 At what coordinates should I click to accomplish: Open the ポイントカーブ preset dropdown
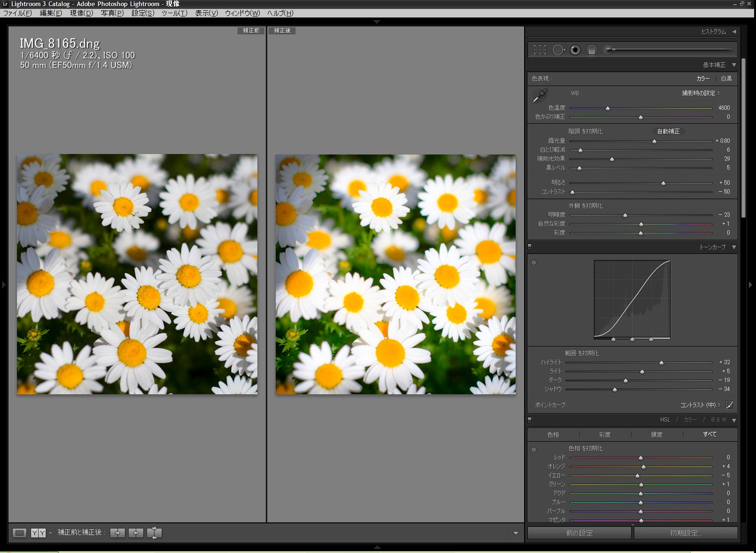pos(700,405)
